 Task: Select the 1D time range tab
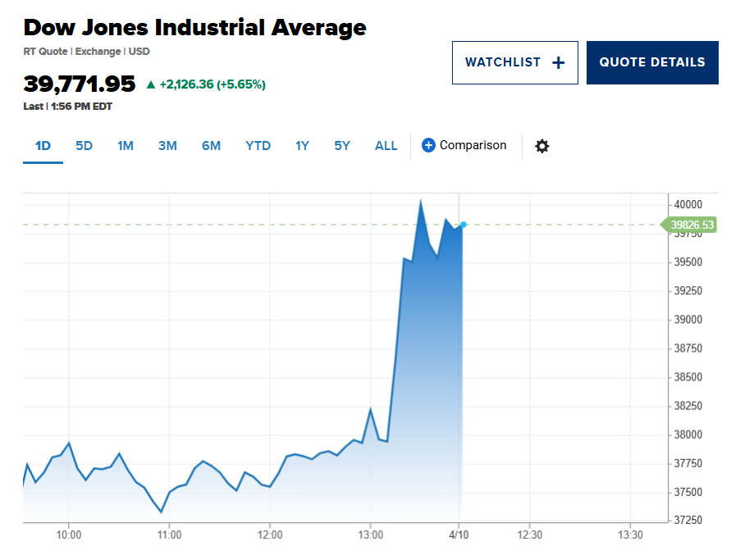(x=43, y=146)
